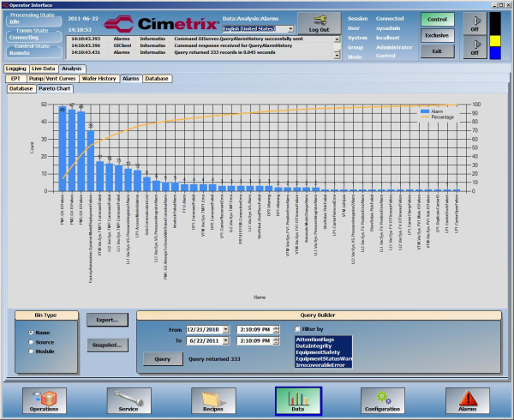Screen dimensions: 514x420
Task: Select EquipmentSafety in filter list
Action: (323, 352)
